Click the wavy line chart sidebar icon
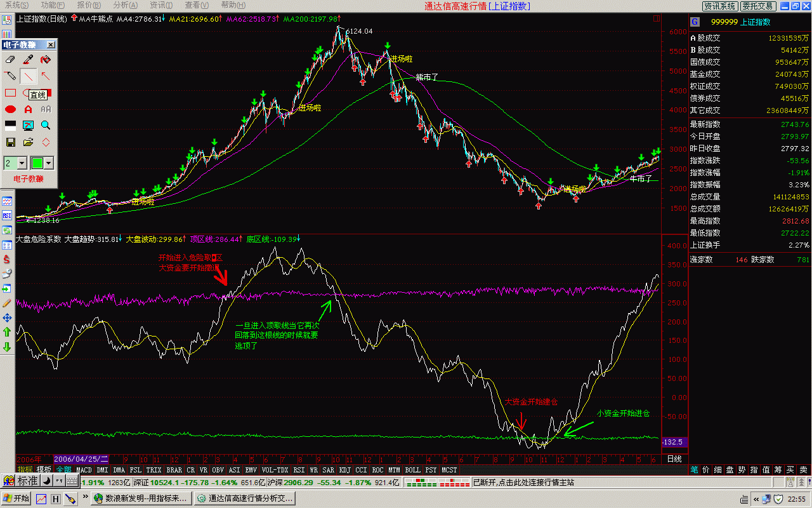This screenshot has height=508, width=812. (7, 201)
